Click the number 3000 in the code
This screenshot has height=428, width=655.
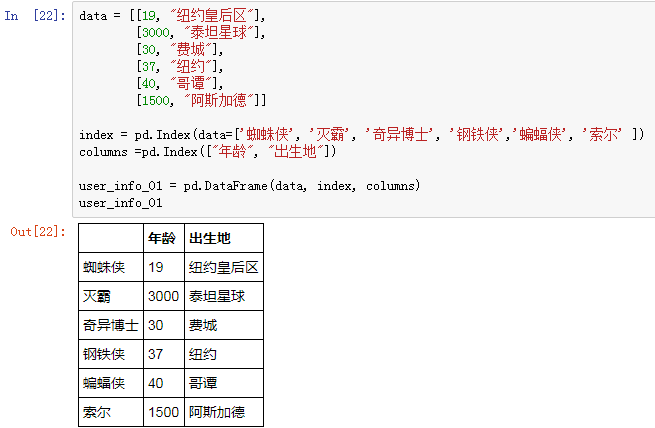(156, 33)
